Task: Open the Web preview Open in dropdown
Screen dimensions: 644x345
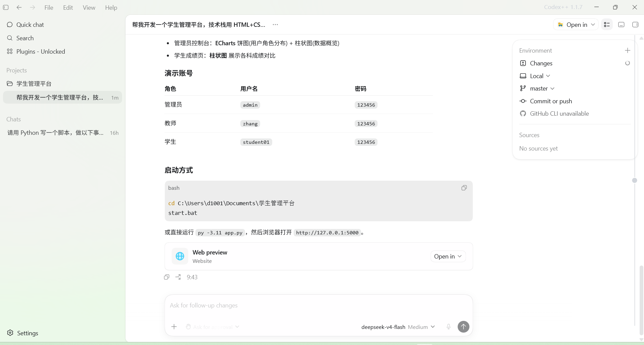Action: click(448, 256)
